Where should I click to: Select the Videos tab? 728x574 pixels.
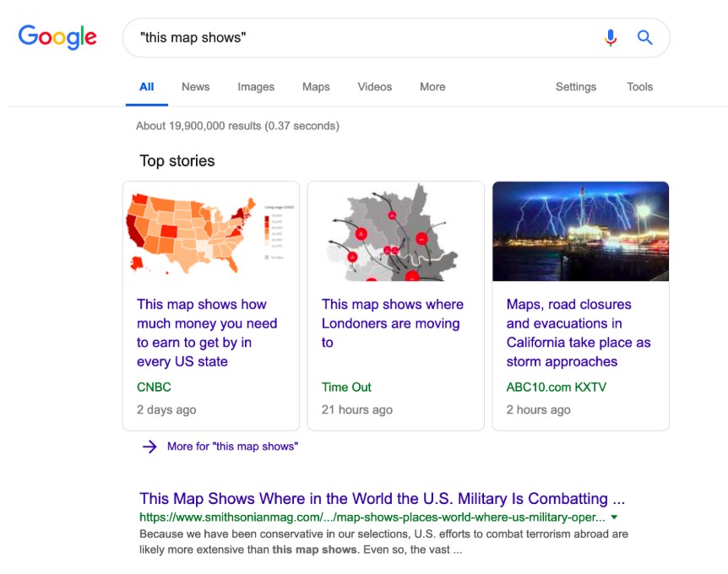click(374, 87)
